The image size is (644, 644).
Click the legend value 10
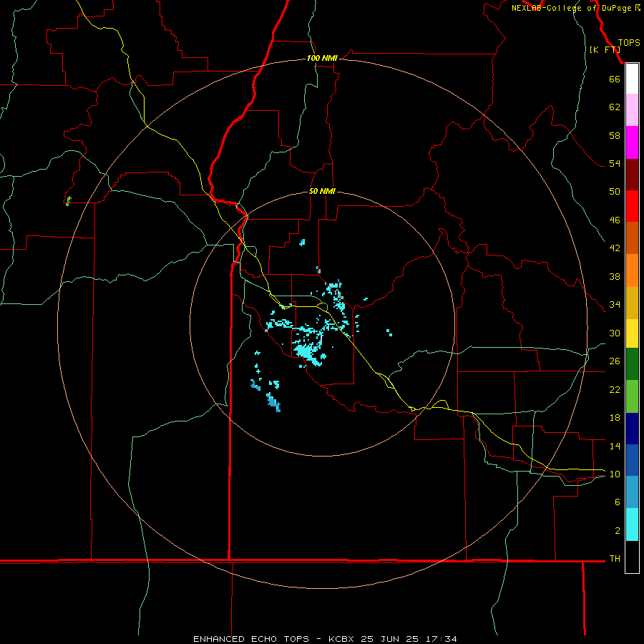click(615, 474)
